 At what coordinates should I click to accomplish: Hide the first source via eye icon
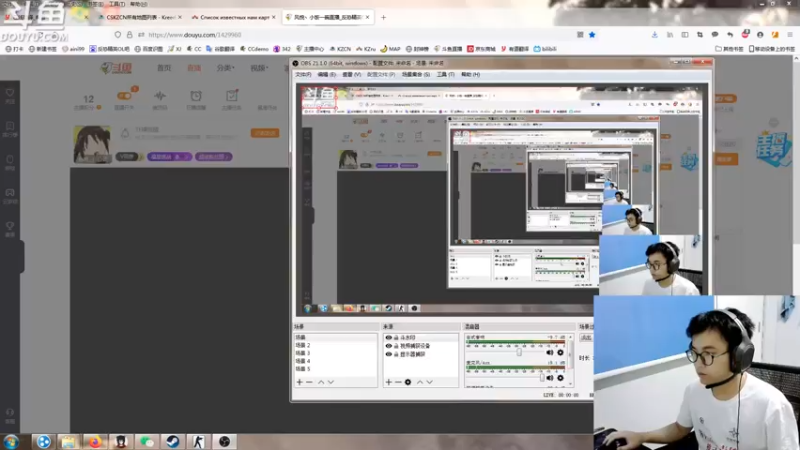(388, 338)
